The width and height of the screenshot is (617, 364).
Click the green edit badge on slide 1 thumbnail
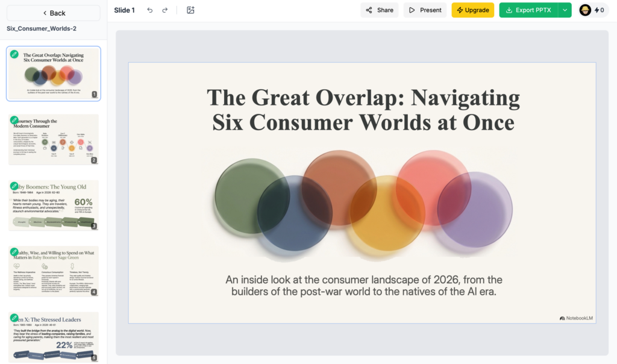(x=14, y=54)
